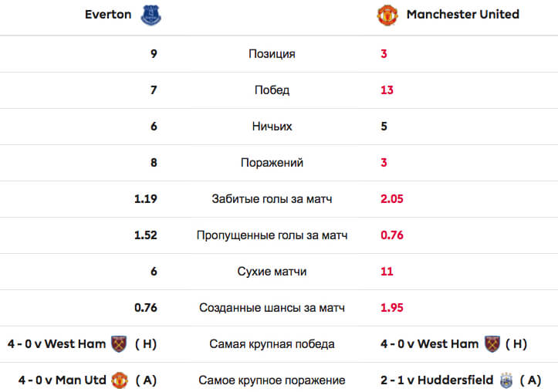Click the 'Сухие матчи' row label
Image resolution: width=558 pixels, height=392 pixels.
(272, 272)
